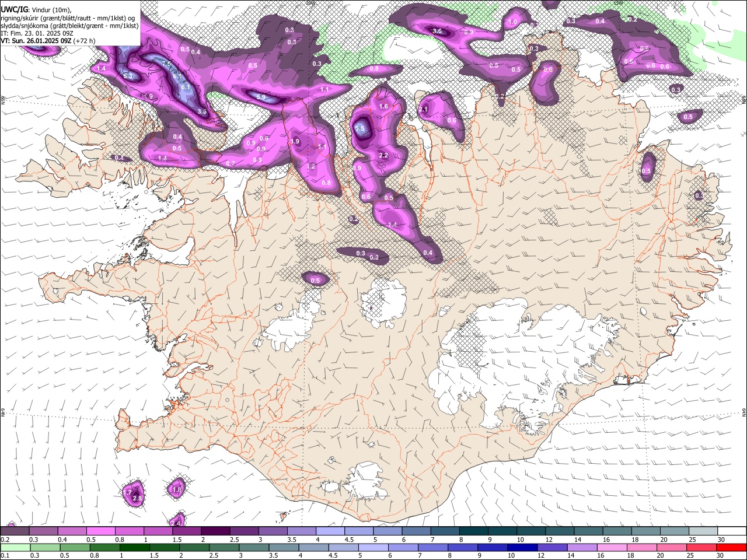747x560 pixels.
Task: Pick the lilac swatch between 14 and 16 in the rain row
Action: coord(581,547)
